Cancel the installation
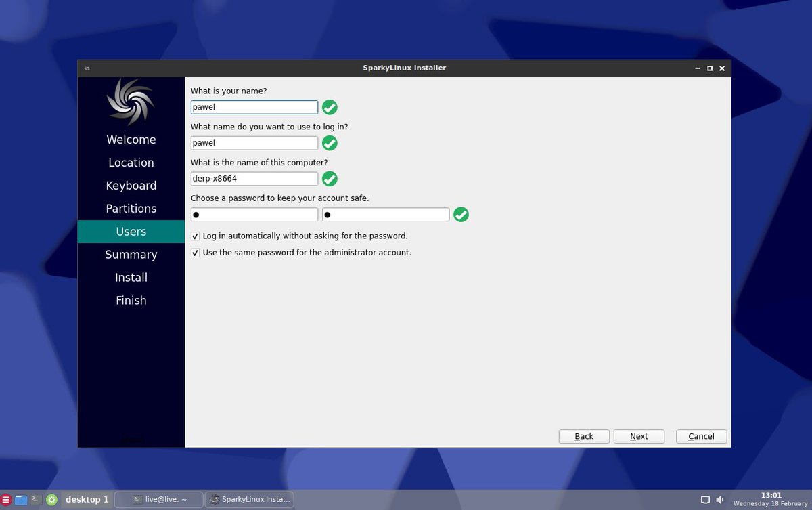This screenshot has height=510, width=812. [701, 437]
